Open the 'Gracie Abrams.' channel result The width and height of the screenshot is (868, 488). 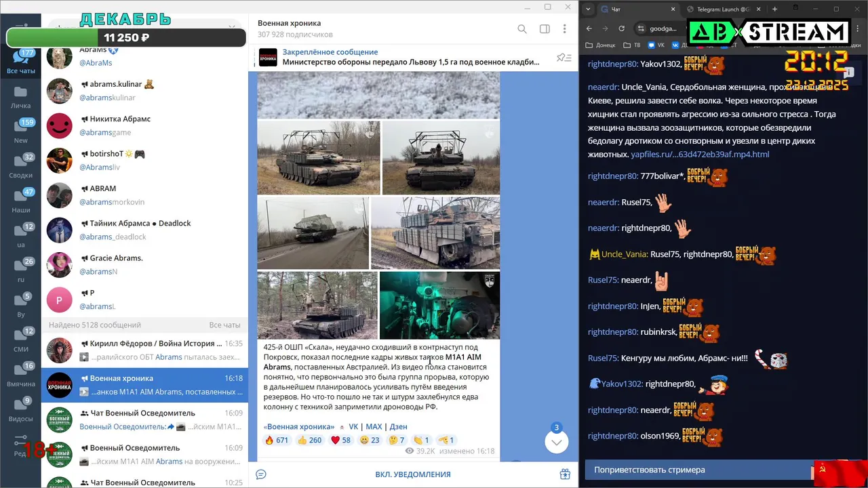pos(144,265)
